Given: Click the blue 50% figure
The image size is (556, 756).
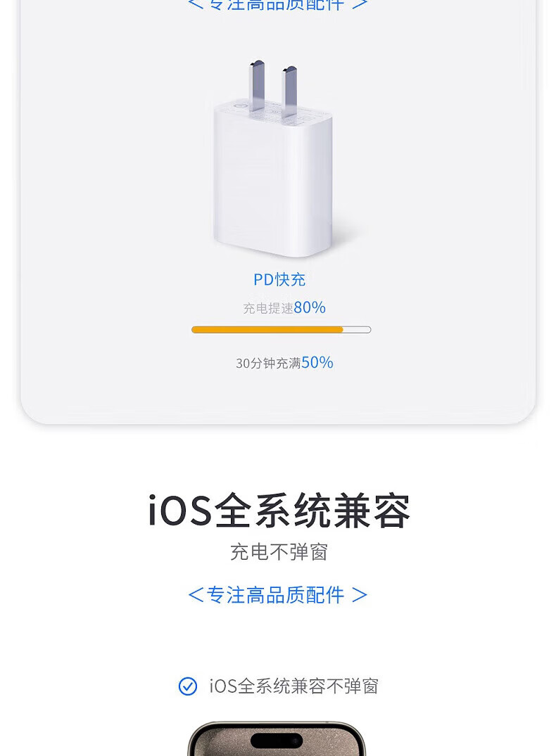Looking at the screenshot, I should 317,362.
